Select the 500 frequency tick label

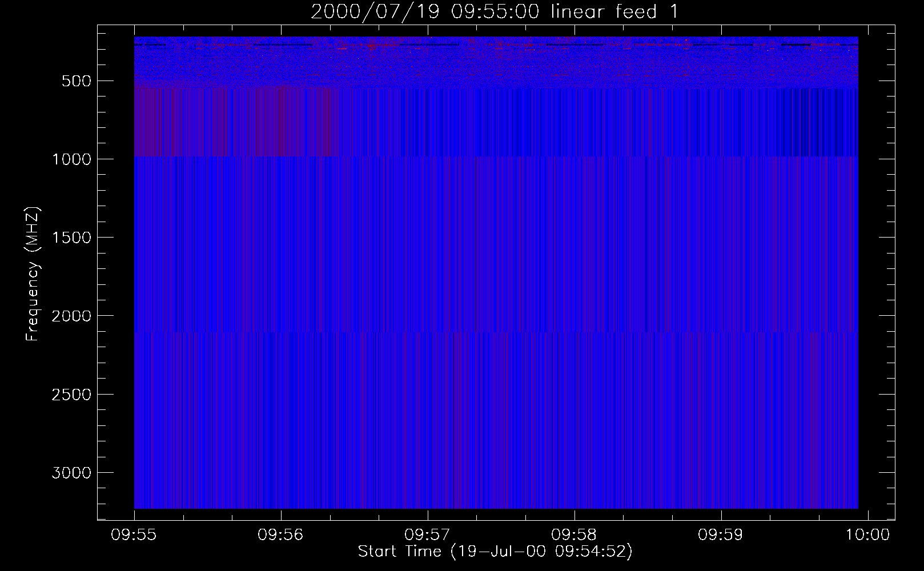[77, 81]
